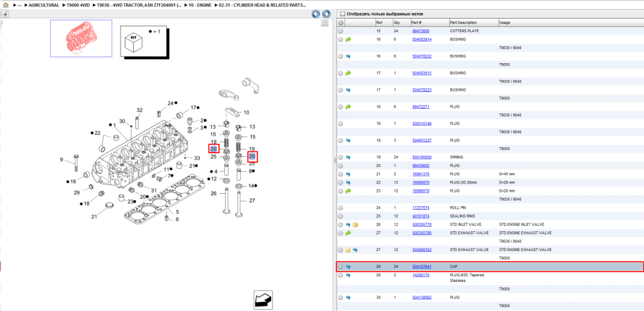644x311 pixels.
Task: Select callout 10 rocker arm in diagram
Action: (247, 113)
